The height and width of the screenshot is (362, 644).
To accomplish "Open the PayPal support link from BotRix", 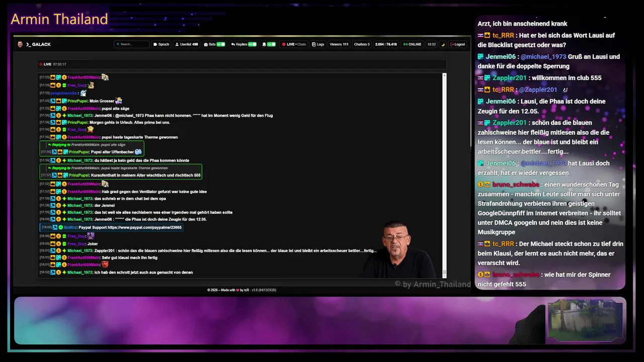I will (x=144, y=227).
